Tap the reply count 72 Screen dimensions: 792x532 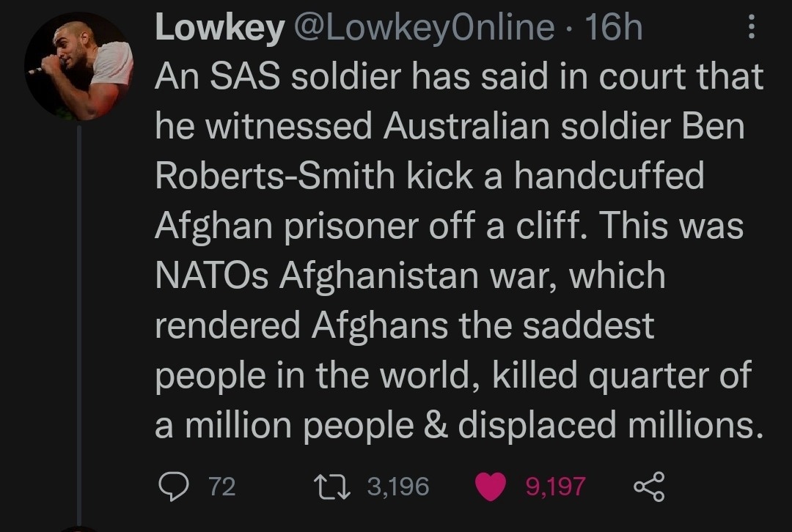click(x=222, y=487)
